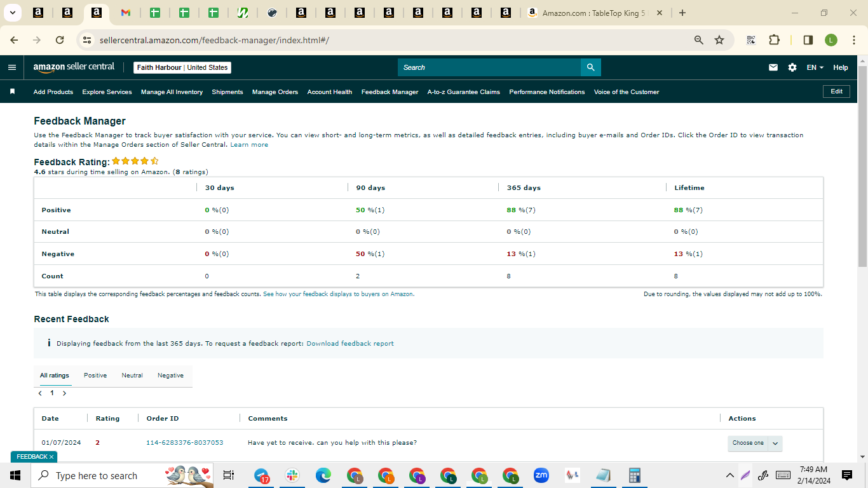868x488 pixels.
Task: Open Voice of the Customer
Action: pos(627,92)
